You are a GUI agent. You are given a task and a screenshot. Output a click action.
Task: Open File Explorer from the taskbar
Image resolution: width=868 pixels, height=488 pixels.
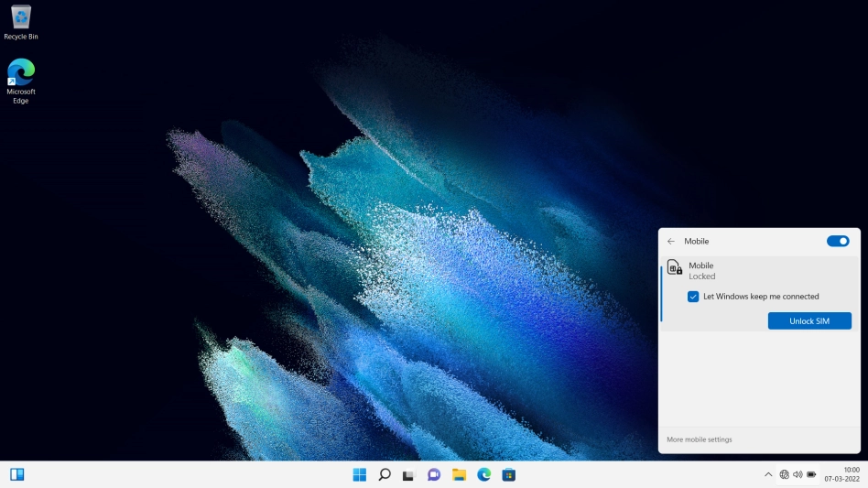(459, 474)
